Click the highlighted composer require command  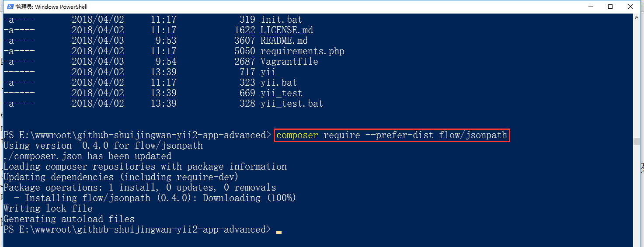[x=392, y=135]
